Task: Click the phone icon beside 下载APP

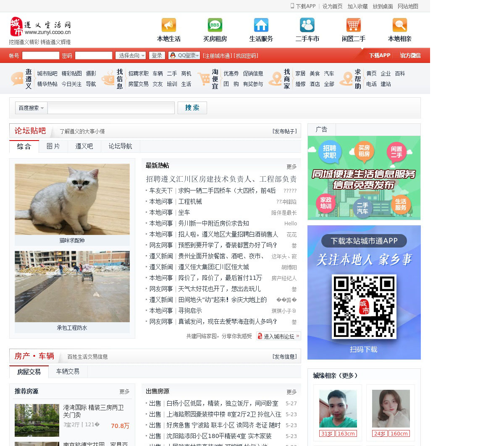Action: pyautogui.click(x=292, y=6)
